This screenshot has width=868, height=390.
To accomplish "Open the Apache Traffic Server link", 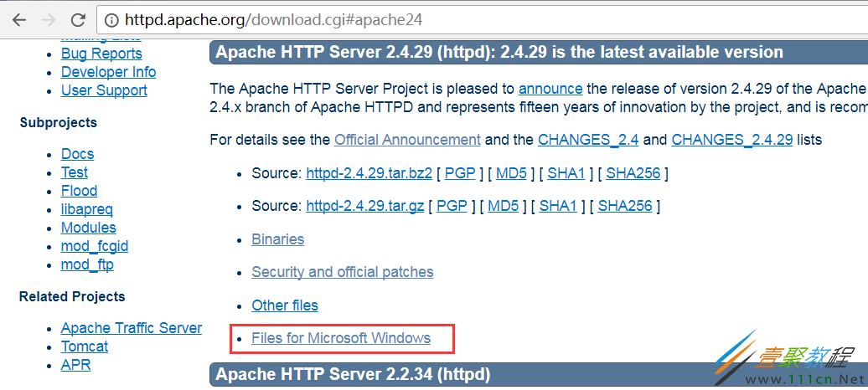I will pyautogui.click(x=132, y=328).
